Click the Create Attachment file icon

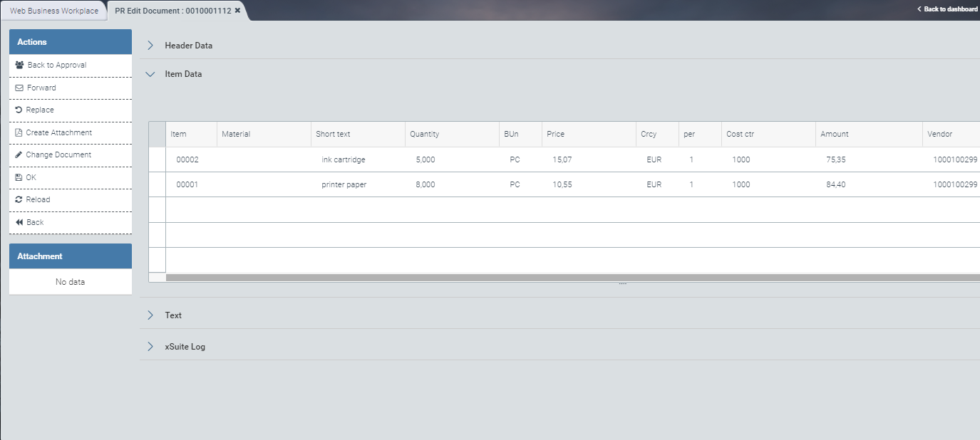(x=19, y=132)
